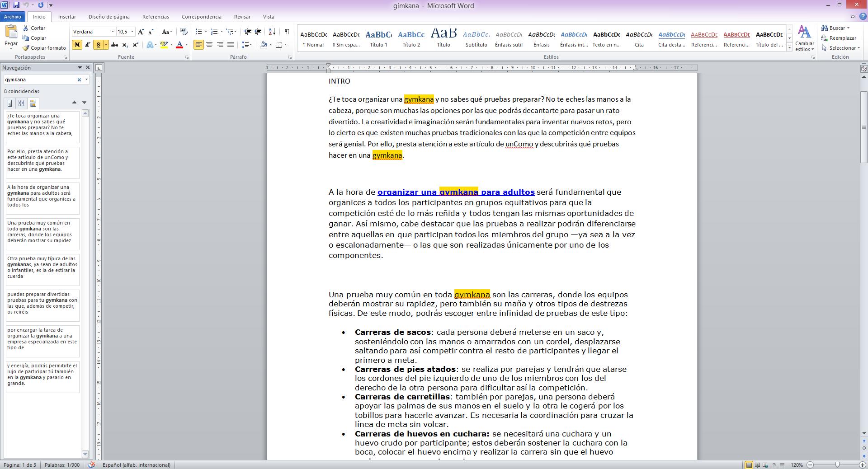Expand the Seleccionar dropdown

click(842, 48)
